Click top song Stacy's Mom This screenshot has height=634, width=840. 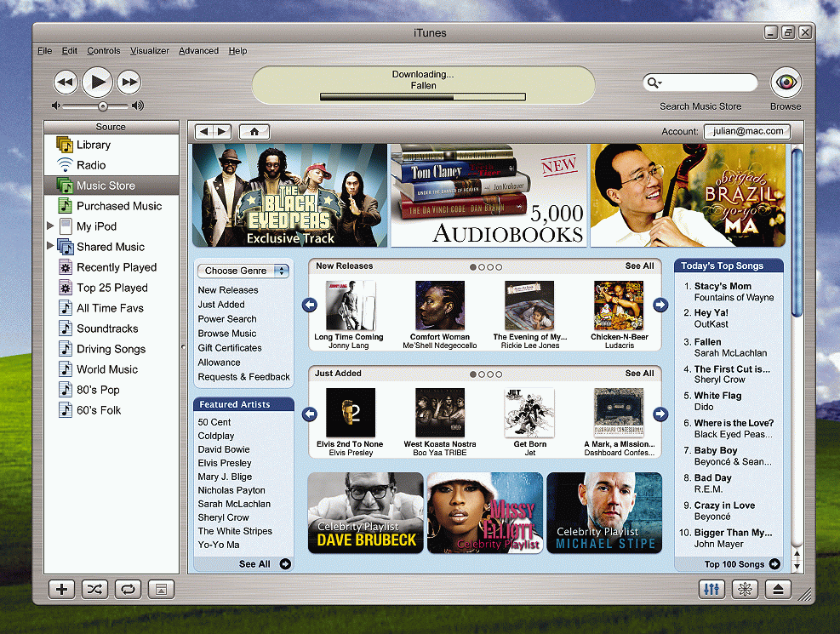[x=723, y=286]
